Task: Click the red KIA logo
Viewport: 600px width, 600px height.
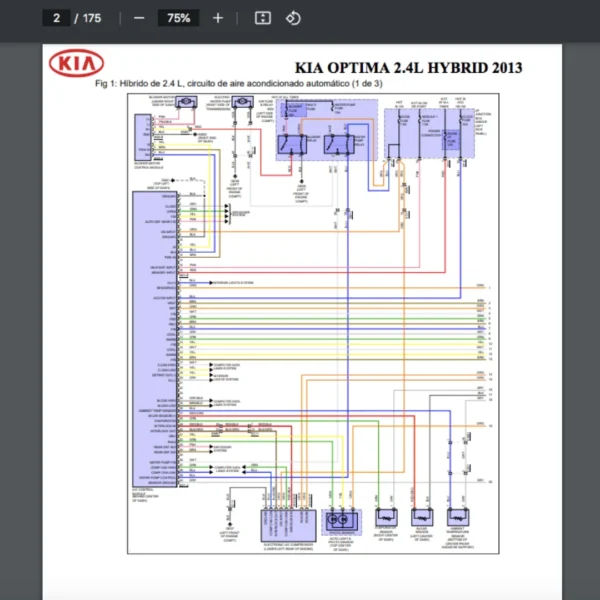Action: (x=76, y=65)
